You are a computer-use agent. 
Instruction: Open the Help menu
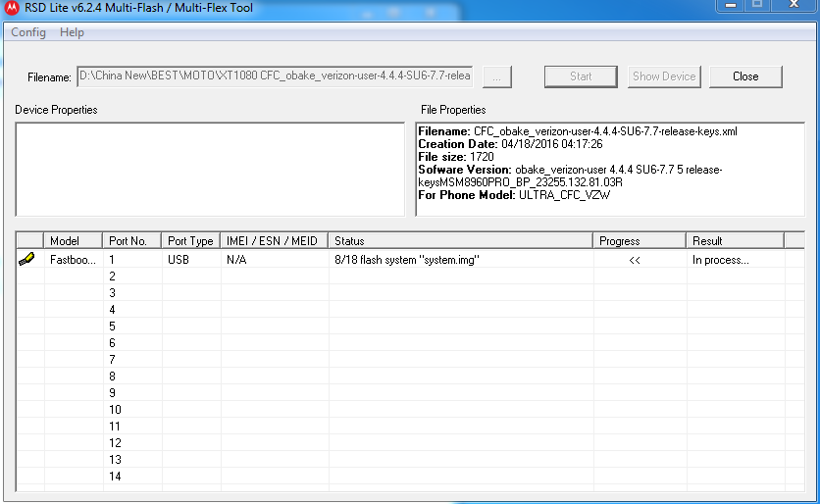[x=72, y=32]
